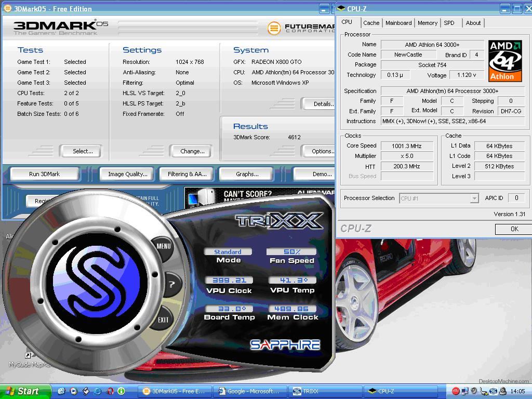Launch Internet Explorer from quick launch

[97, 391]
